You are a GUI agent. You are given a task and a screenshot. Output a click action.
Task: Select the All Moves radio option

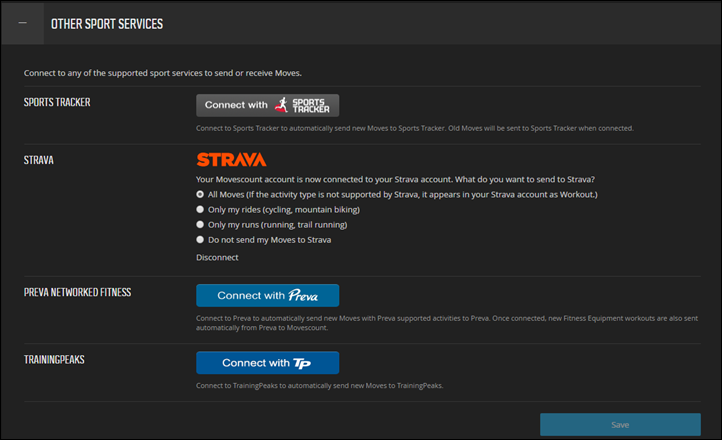click(200, 194)
